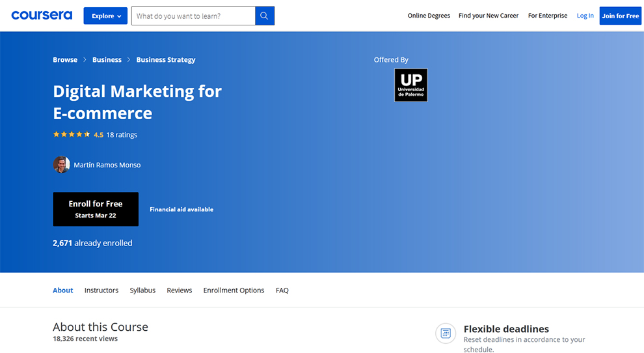
Task: Click the Log In link
Action: pyautogui.click(x=585, y=16)
